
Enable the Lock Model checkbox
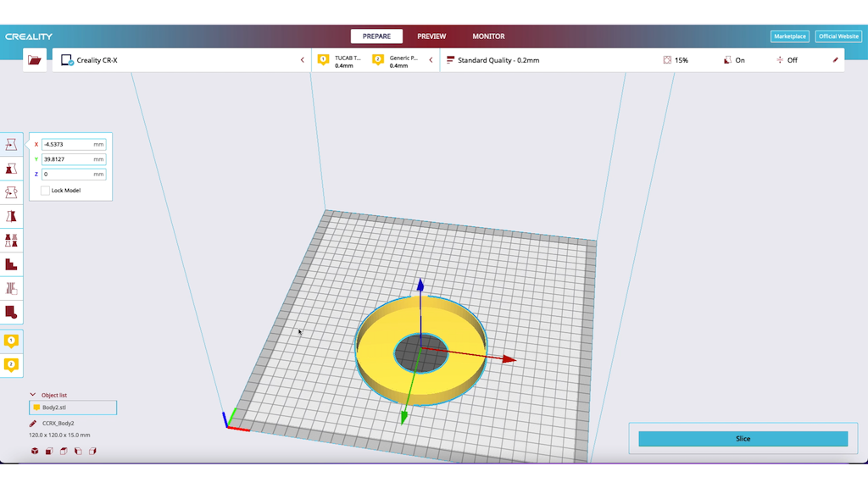coord(46,190)
